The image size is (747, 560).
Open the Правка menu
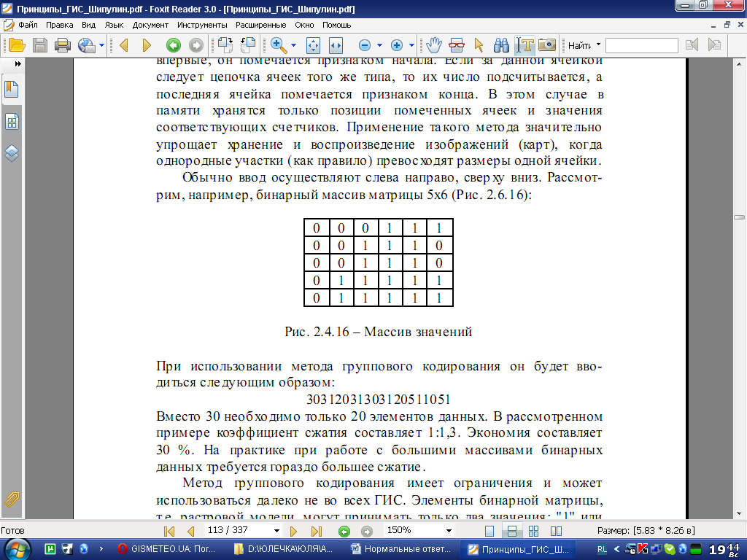tap(60, 25)
